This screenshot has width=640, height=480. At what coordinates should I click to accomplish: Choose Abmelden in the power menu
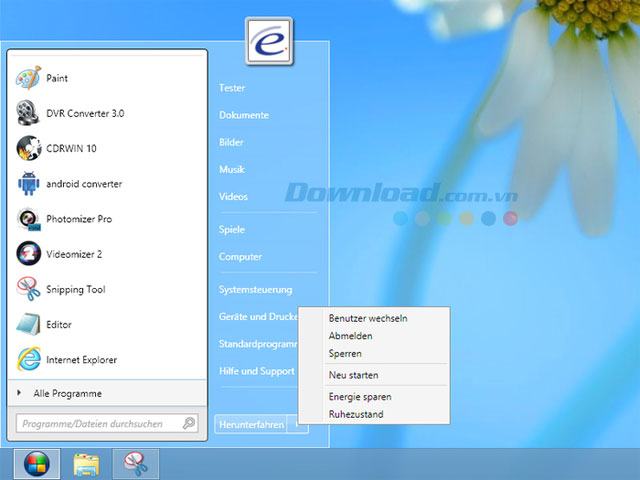[350, 336]
